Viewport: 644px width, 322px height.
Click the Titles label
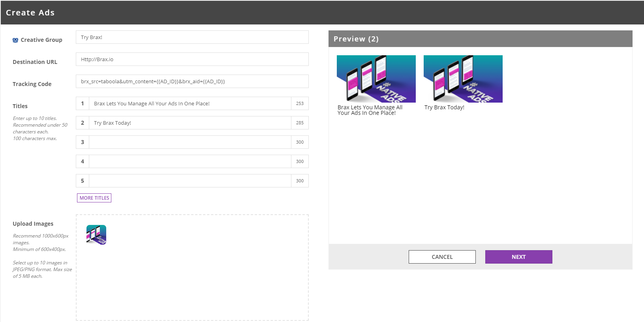[x=20, y=106]
